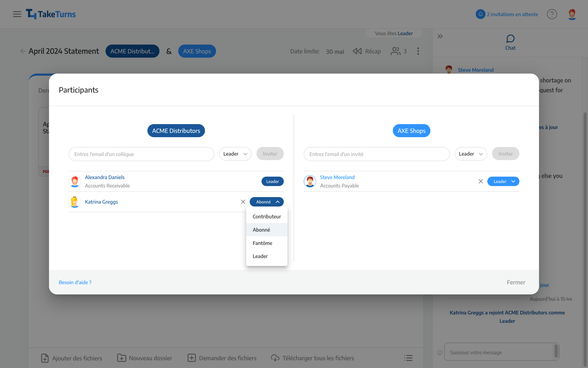Screen dimensions: 588x368
Task: Open the hamburger menu
Action: [17, 14]
